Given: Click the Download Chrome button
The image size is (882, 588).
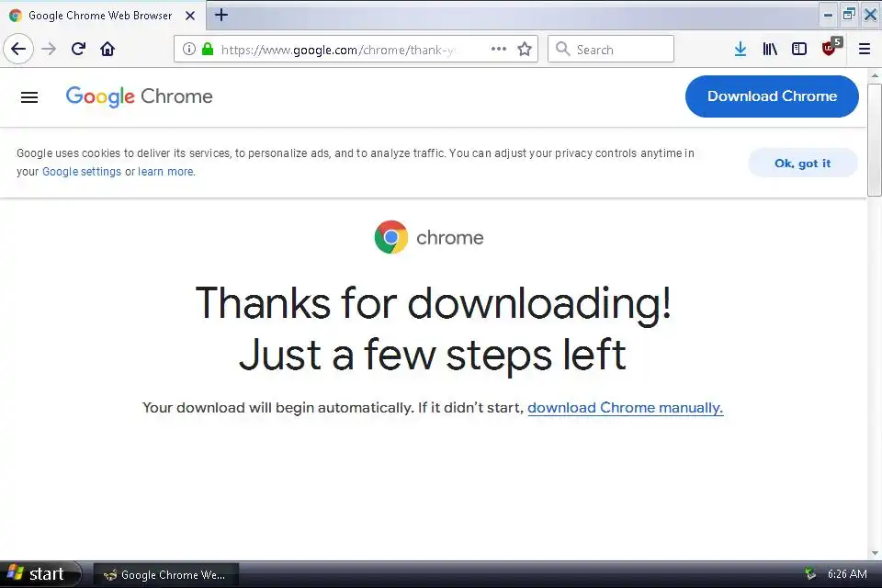Looking at the screenshot, I should 772,96.
